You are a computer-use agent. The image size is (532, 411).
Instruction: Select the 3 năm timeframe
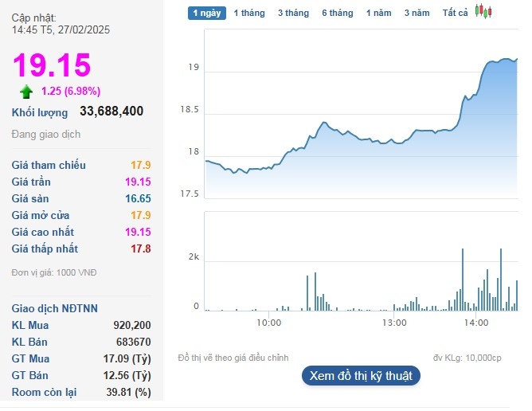coord(417,13)
